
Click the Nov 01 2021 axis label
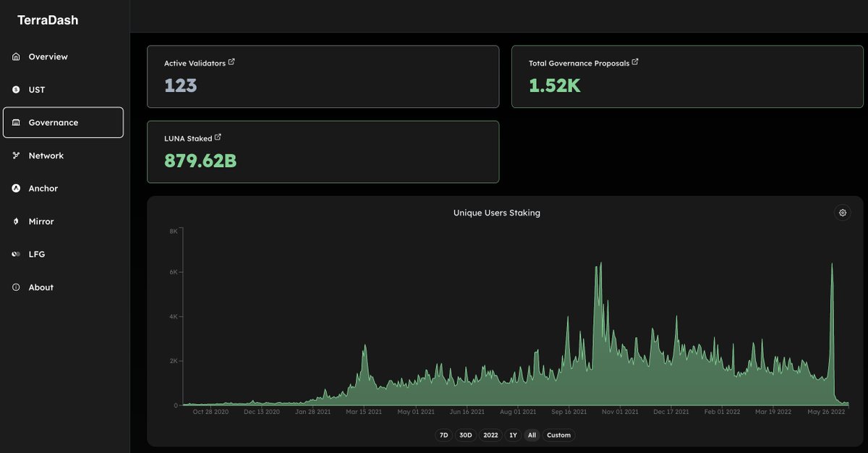pyautogui.click(x=621, y=412)
